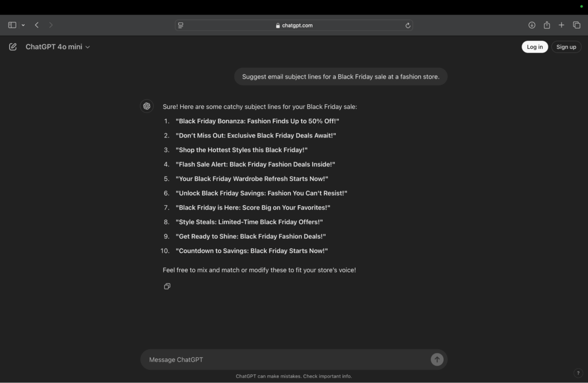Copy the ChatGPT response
This screenshot has width=588, height=383.
click(167, 286)
